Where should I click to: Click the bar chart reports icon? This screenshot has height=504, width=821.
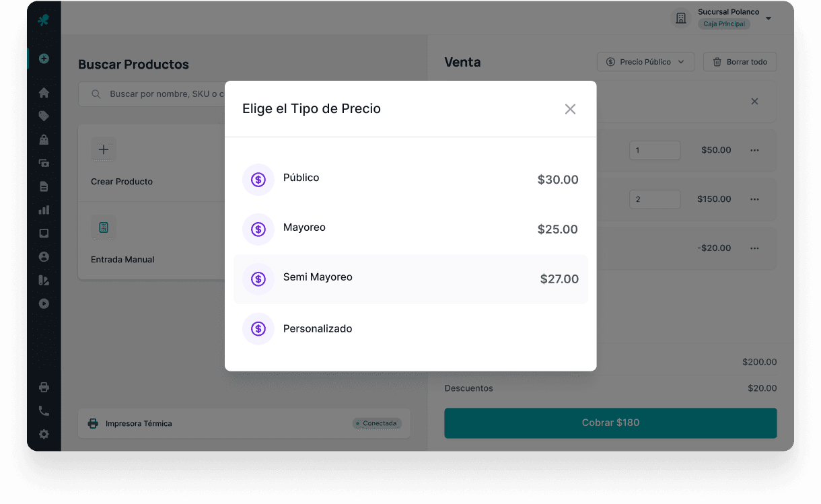44,210
